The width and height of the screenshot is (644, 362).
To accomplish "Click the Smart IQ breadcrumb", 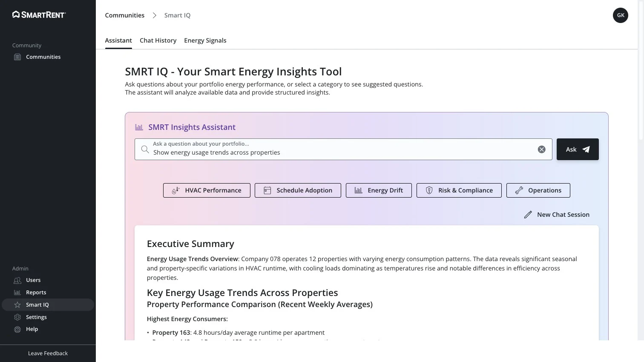I will (177, 15).
